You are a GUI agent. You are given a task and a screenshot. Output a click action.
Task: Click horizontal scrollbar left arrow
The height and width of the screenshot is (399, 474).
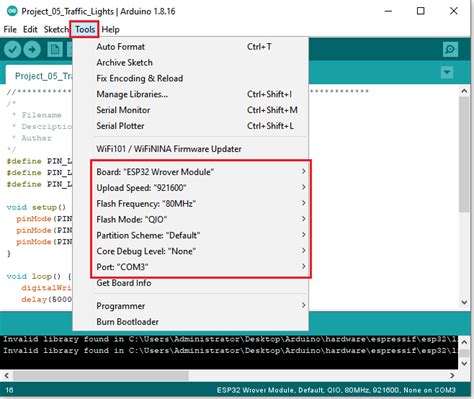6,376
